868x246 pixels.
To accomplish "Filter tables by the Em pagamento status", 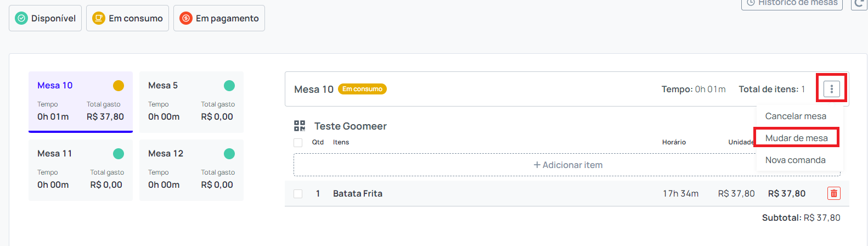I will point(219,18).
